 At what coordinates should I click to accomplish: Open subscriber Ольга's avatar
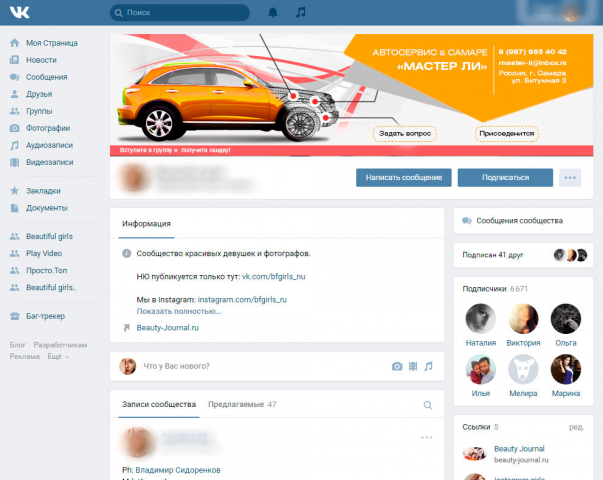pos(566,318)
